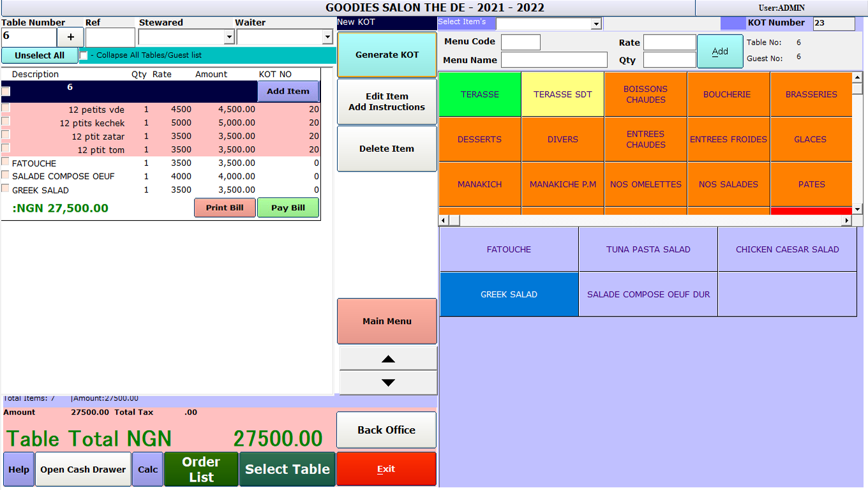Click Add Item in the order list
The image size is (868, 490).
pyautogui.click(x=288, y=91)
